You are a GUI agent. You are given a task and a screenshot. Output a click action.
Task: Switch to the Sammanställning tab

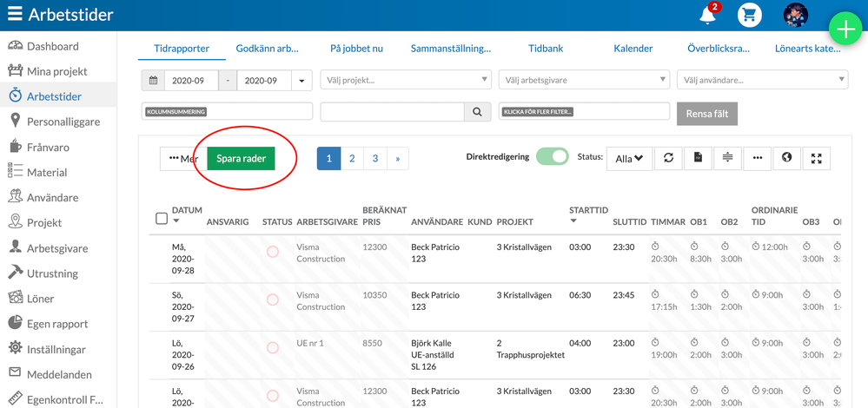451,49
